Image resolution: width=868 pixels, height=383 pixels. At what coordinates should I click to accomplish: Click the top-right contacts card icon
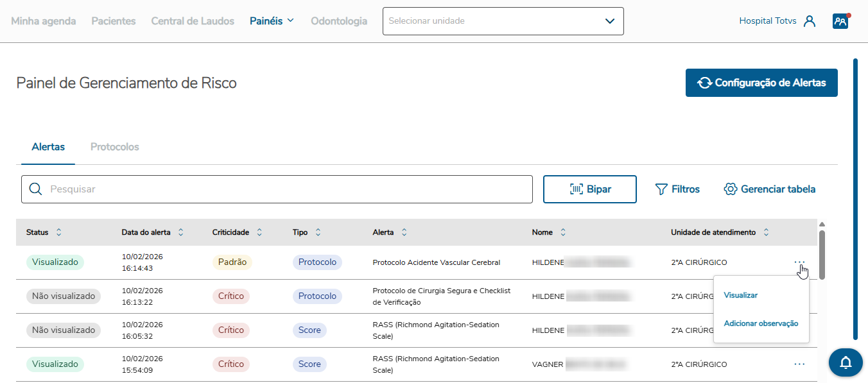(x=840, y=21)
